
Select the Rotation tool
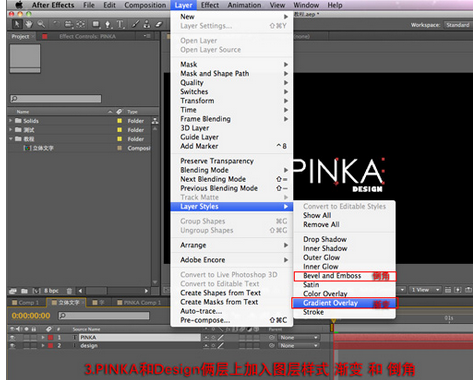coord(56,24)
